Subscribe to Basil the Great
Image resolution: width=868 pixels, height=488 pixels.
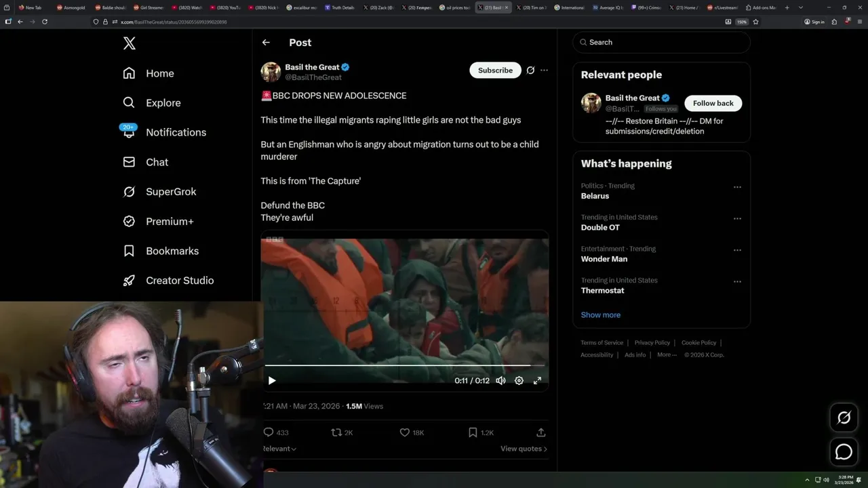(495, 70)
